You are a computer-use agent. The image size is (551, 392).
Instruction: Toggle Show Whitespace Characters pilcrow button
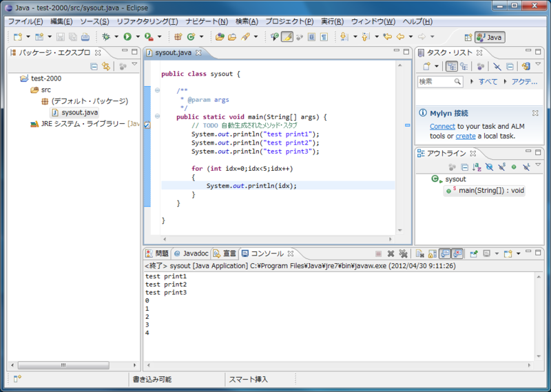pyautogui.click(x=324, y=37)
